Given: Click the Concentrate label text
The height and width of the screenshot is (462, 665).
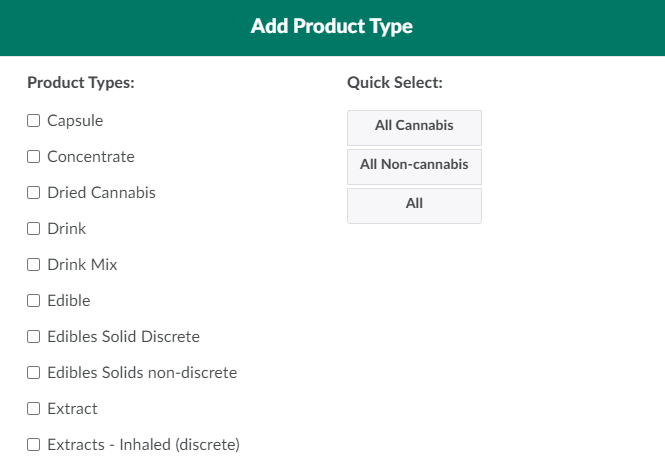Looking at the screenshot, I should click(90, 157).
